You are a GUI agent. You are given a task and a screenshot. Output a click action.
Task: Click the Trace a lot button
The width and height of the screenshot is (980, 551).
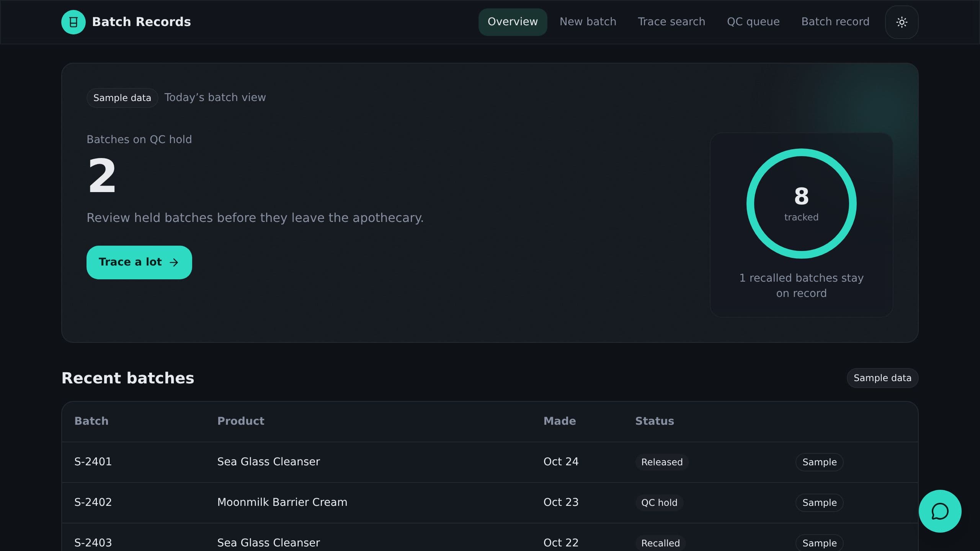139,262
